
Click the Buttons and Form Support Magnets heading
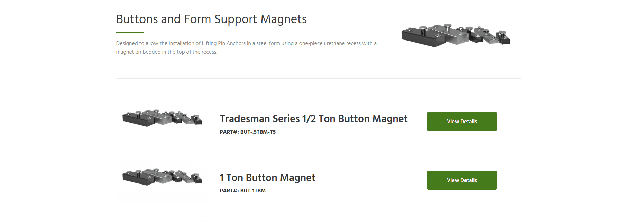pos(211,19)
